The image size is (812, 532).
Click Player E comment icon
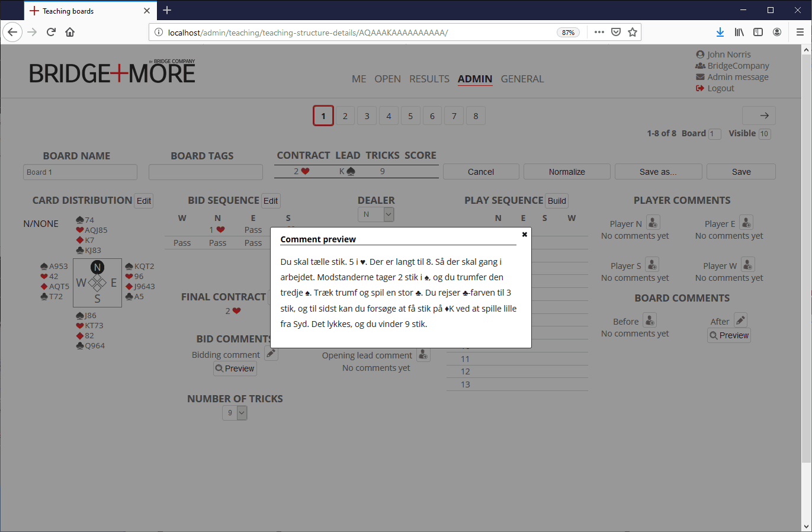746,223
